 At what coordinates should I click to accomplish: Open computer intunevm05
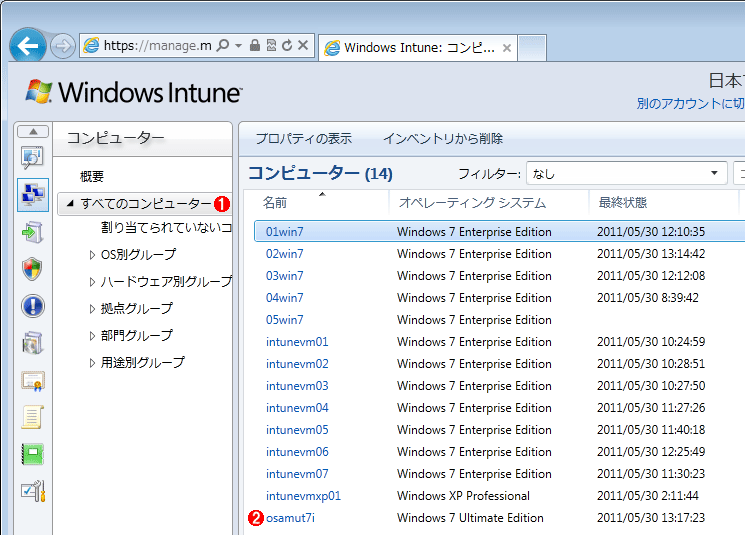(x=297, y=430)
